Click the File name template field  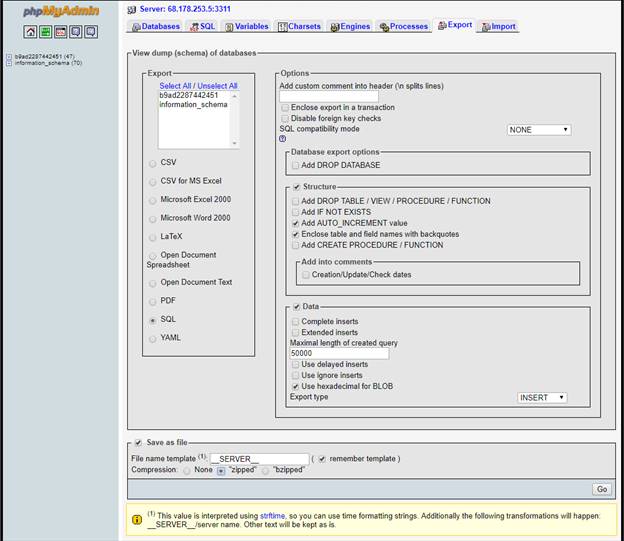click(259, 459)
